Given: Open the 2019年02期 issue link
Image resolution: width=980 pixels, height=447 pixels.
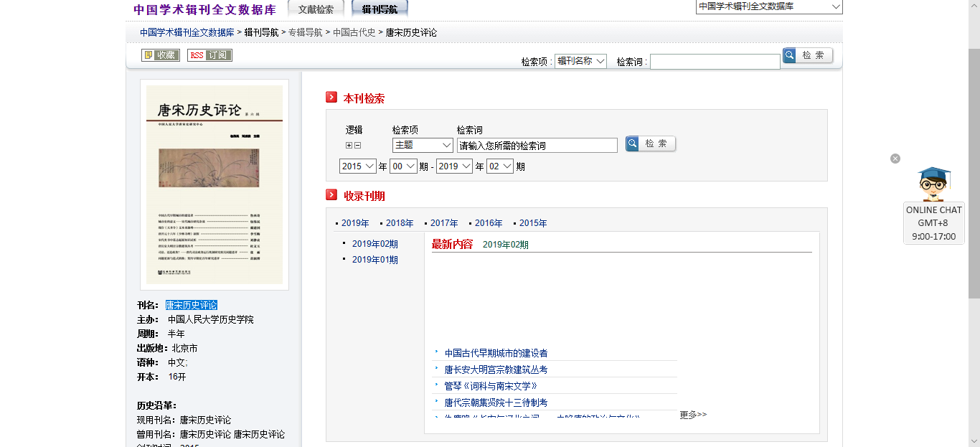Looking at the screenshot, I should coord(374,244).
